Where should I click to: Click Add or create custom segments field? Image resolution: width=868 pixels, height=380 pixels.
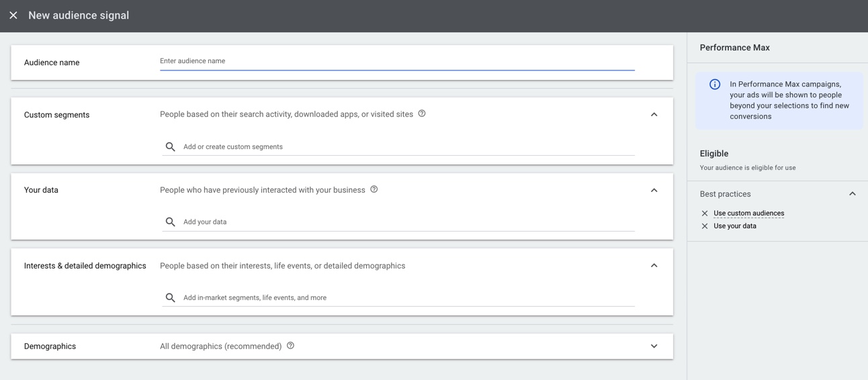coord(403,147)
